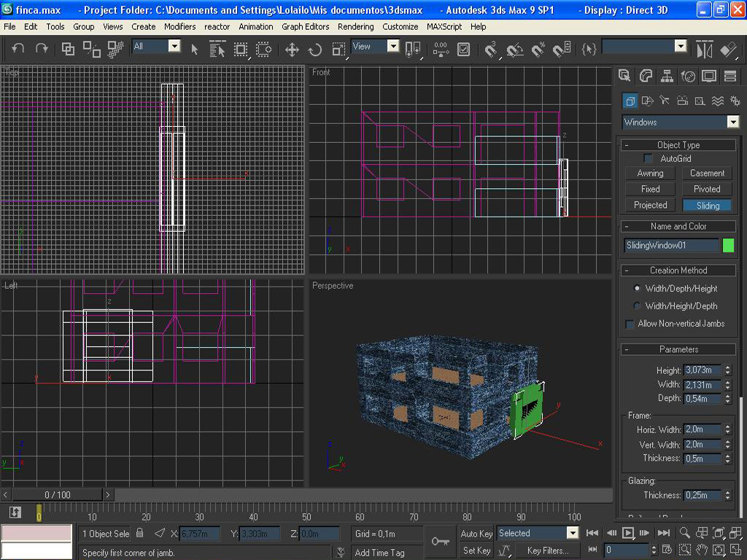
Task: Select the Width/Height/Depth radio option
Action: click(x=637, y=306)
